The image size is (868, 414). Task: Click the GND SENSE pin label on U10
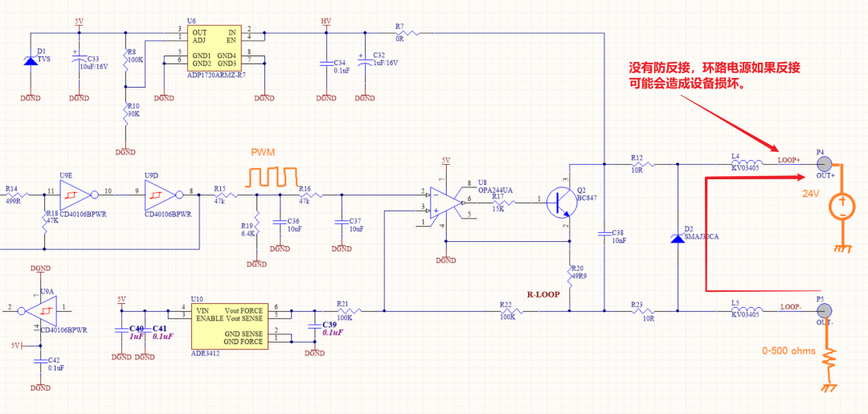(244, 334)
